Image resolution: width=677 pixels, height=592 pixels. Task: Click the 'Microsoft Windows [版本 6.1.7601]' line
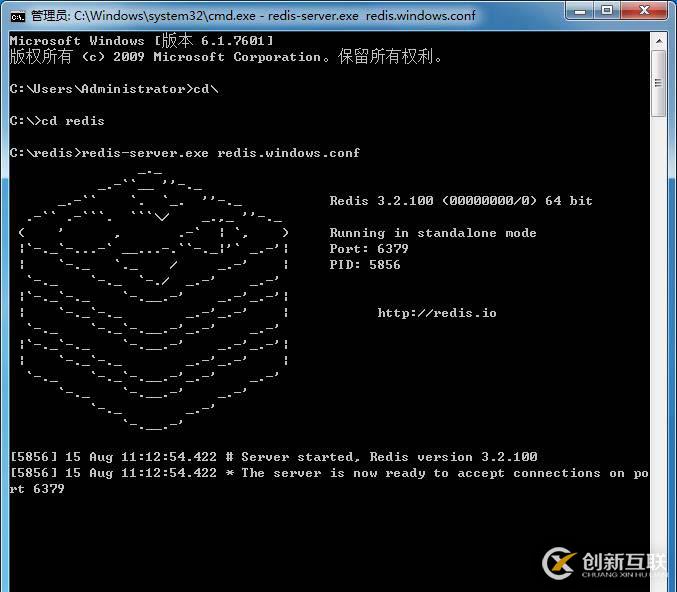coord(141,41)
